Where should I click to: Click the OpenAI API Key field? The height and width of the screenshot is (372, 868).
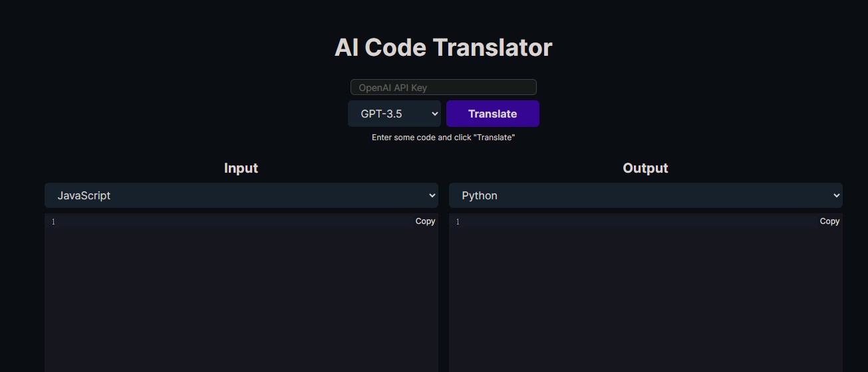click(443, 88)
